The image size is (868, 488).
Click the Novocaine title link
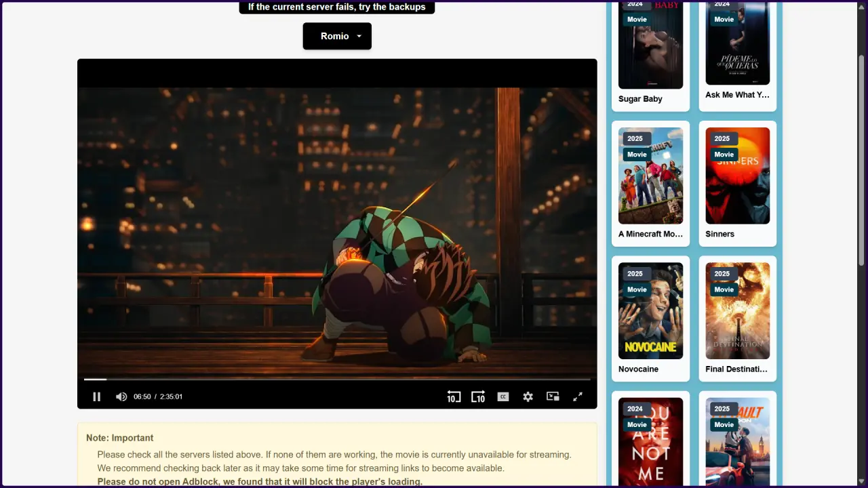pyautogui.click(x=638, y=369)
